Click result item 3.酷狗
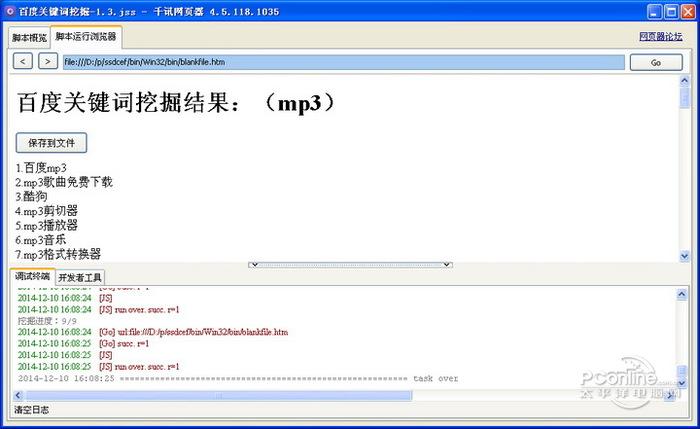The width and height of the screenshot is (700, 429). pyautogui.click(x=31, y=196)
